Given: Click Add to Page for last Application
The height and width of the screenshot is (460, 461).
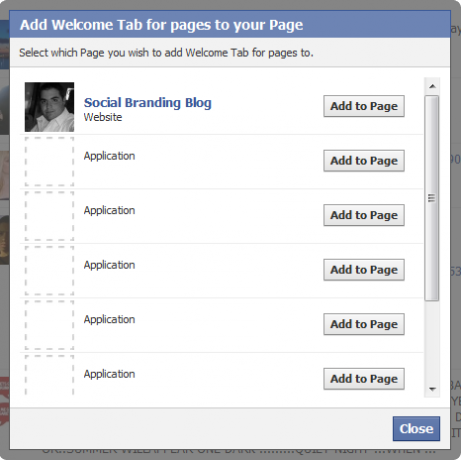Looking at the screenshot, I should [364, 379].
